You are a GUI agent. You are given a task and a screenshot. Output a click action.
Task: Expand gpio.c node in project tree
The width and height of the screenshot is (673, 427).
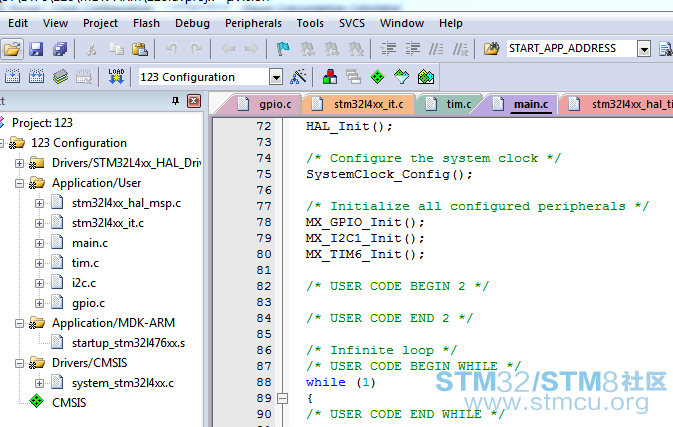[39, 303]
